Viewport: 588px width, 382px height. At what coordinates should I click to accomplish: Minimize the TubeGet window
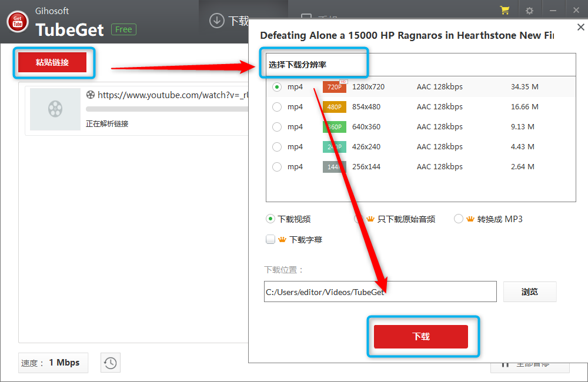[x=553, y=11]
